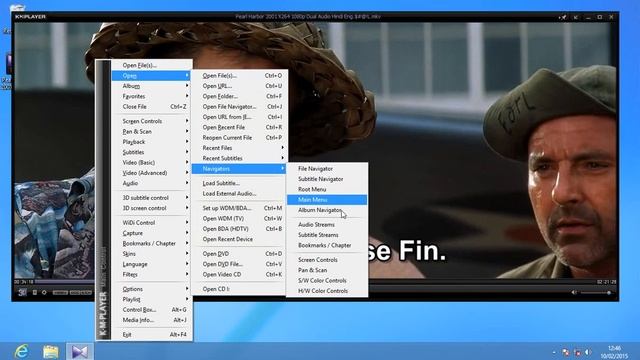This screenshot has height=360, width=640.
Task: Click the highlighted Navigators submenu item
Action: [240, 169]
